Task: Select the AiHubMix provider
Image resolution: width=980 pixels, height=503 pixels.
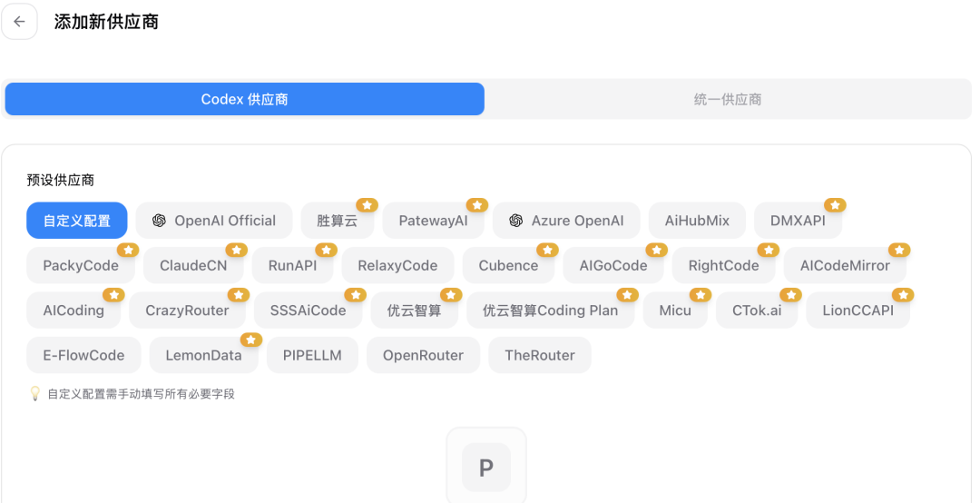Action: [x=697, y=221]
